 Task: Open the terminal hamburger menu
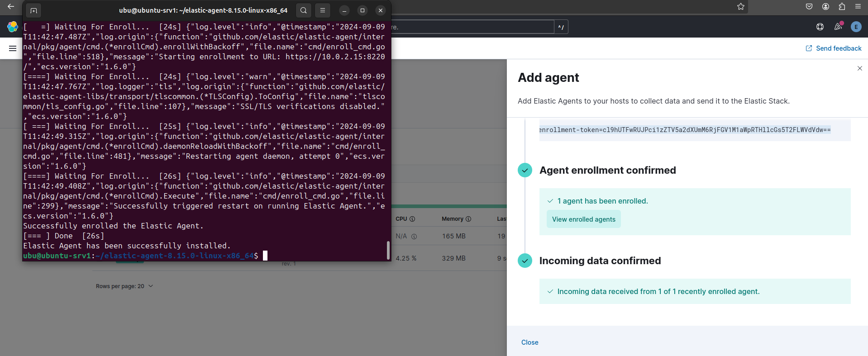tap(323, 10)
